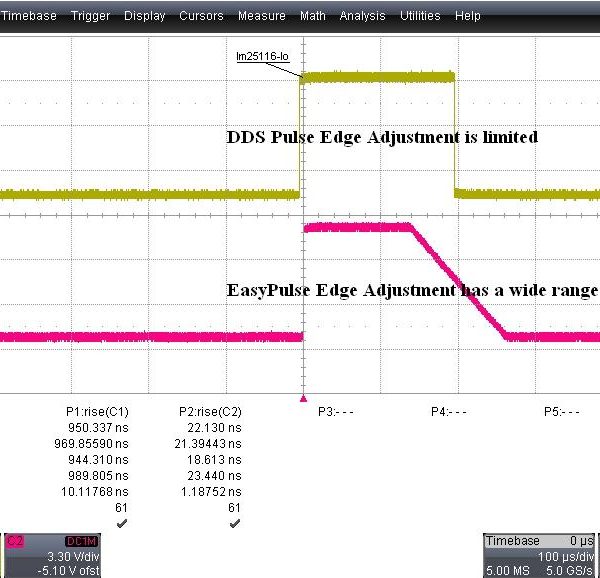The width and height of the screenshot is (600, 578).
Task: Open the Utilities menu
Action: 420,16
